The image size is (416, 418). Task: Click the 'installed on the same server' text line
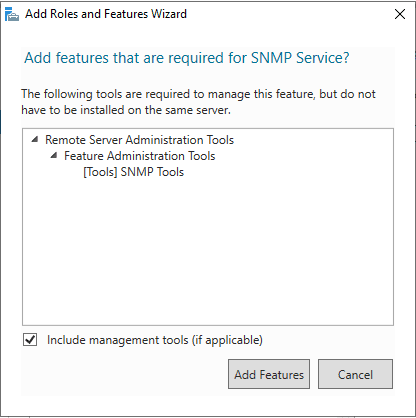[126, 110]
